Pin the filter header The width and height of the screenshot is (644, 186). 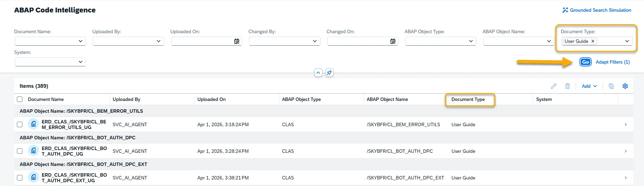tap(329, 73)
